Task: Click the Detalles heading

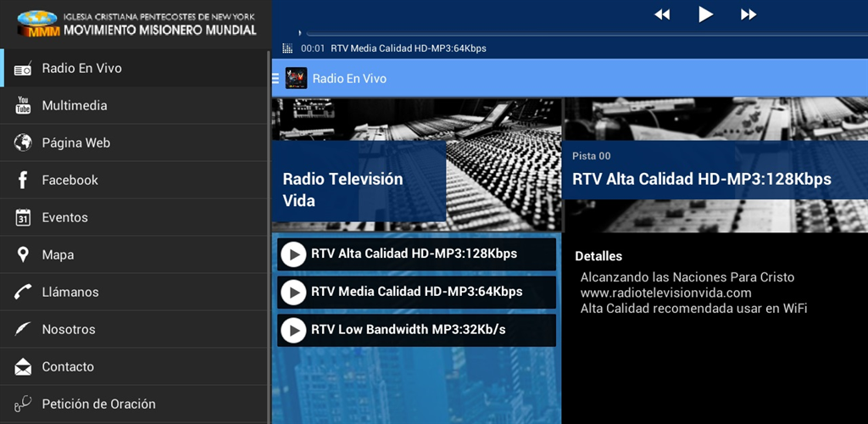Action: (598, 256)
